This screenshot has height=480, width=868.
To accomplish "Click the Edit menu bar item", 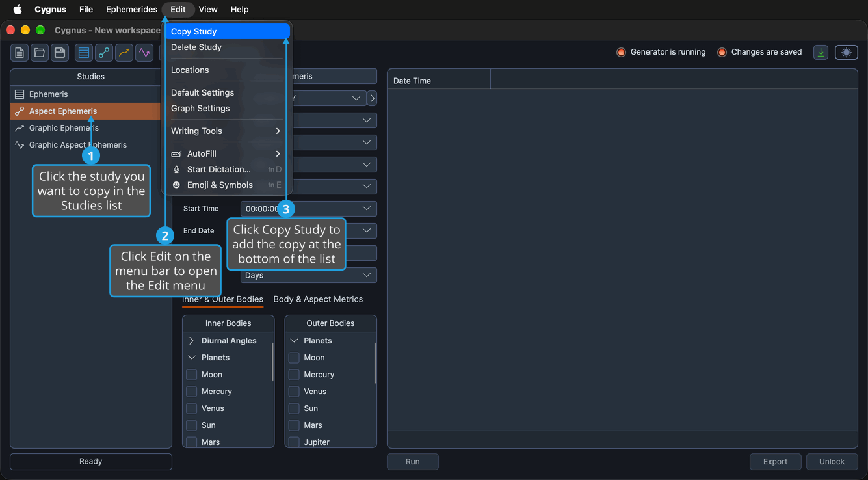I will (x=178, y=9).
